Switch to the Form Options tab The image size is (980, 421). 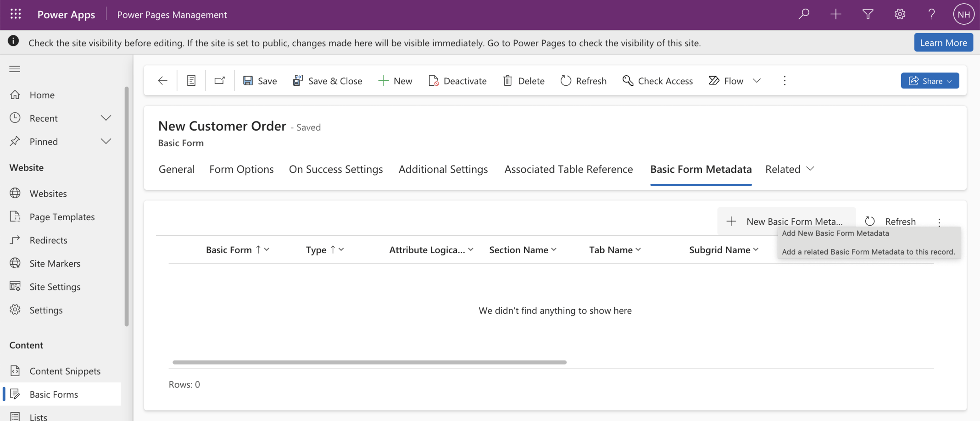click(241, 169)
